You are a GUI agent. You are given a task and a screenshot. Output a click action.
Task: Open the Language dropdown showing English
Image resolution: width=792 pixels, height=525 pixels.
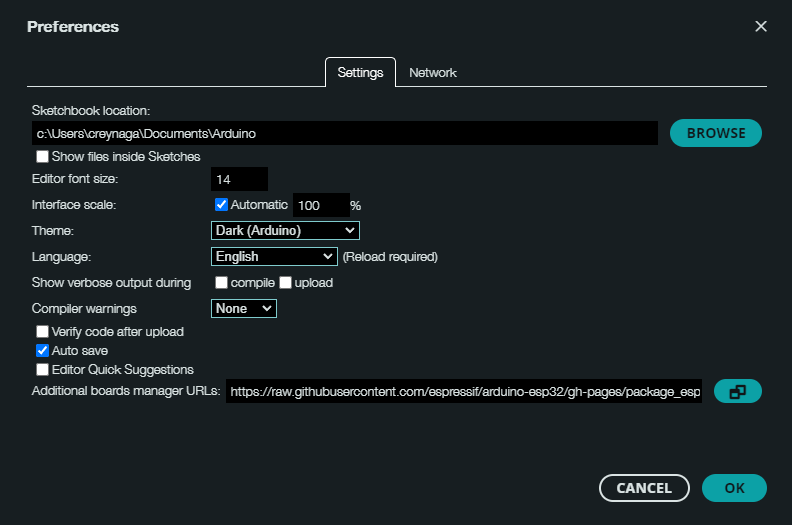point(274,257)
